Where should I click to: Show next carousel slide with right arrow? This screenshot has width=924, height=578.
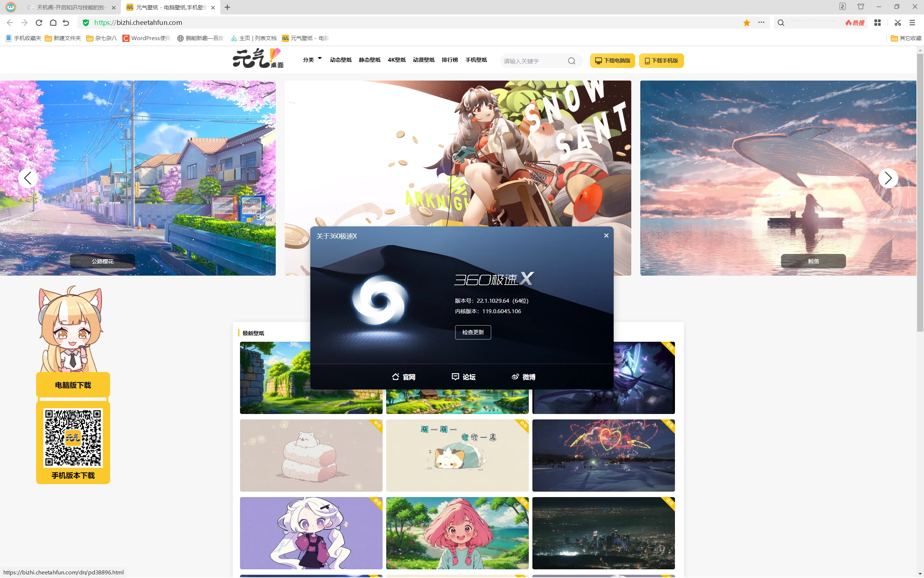pos(888,178)
